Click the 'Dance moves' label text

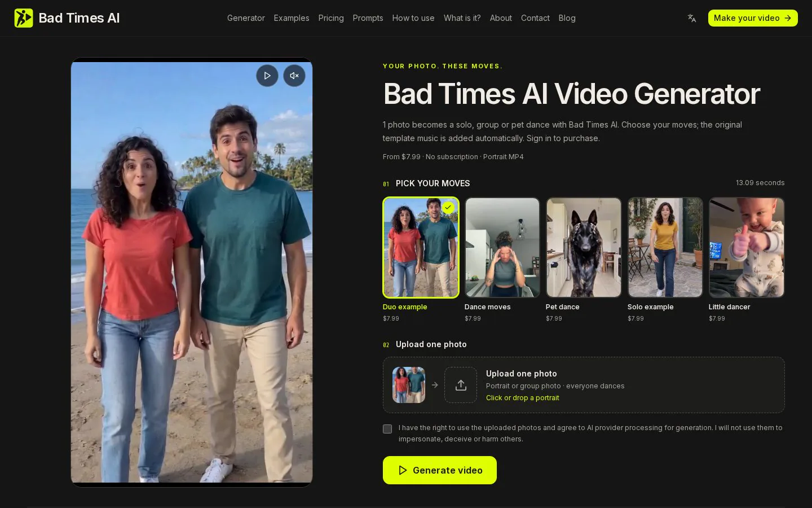488,307
